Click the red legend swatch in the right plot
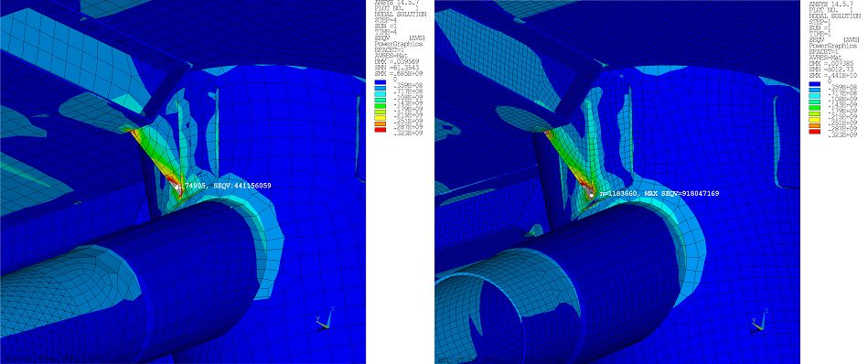The height and width of the screenshot is (364, 868). [815, 132]
